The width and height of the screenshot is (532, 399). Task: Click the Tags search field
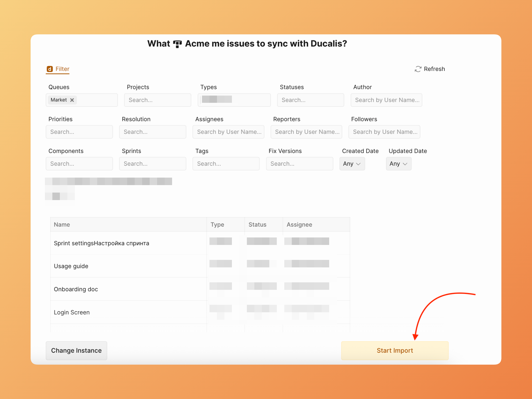(226, 164)
